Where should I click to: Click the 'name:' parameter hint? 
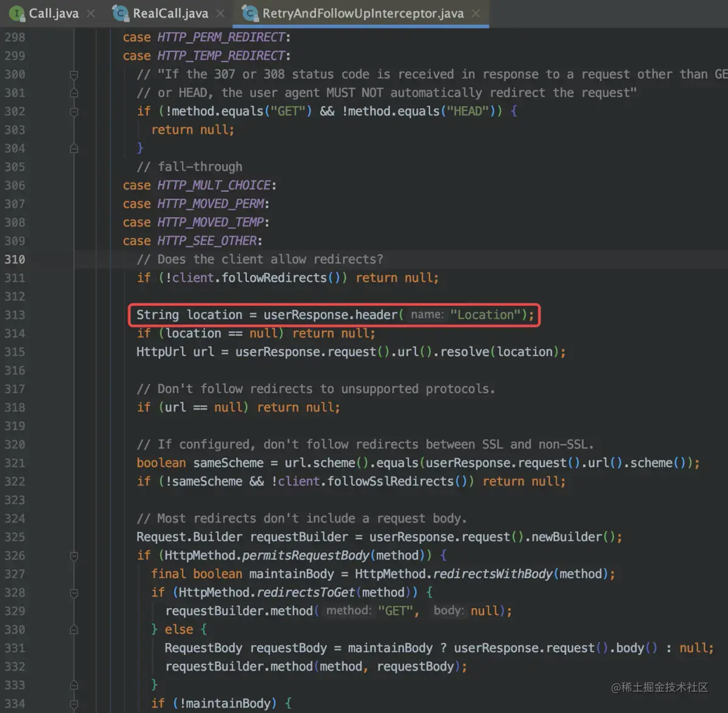(x=427, y=315)
